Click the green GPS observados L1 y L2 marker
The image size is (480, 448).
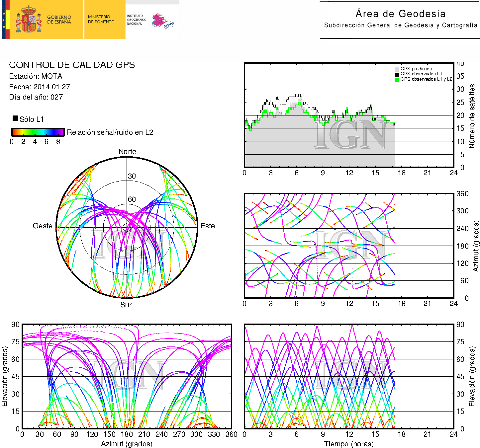(397, 79)
